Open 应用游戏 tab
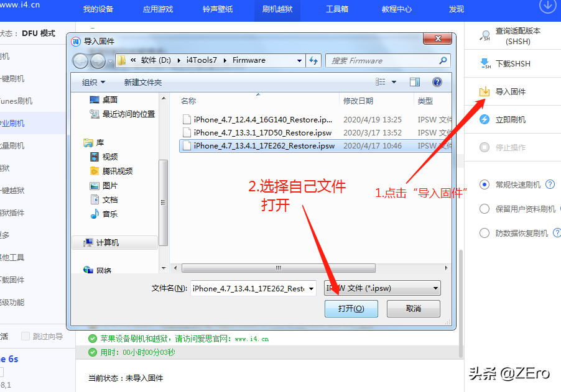The image size is (561, 392). click(x=158, y=9)
